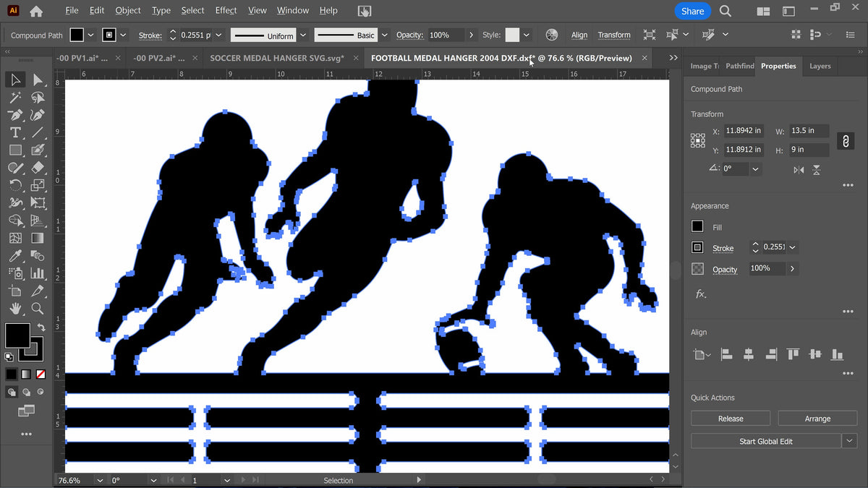Click the Stroke swatch in Appearance section
Viewport: 868px width, 488px height.
pos(697,247)
